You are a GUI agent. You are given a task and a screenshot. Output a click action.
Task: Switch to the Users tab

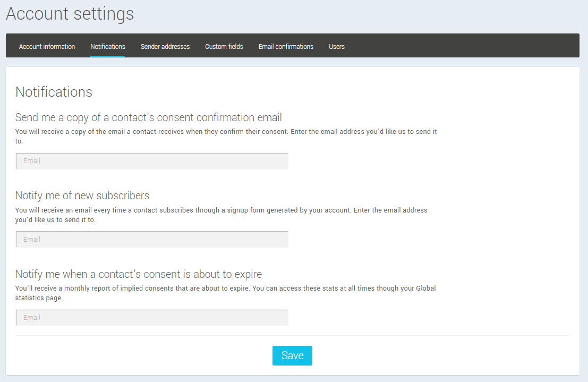pyautogui.click(x=337, y=47)
